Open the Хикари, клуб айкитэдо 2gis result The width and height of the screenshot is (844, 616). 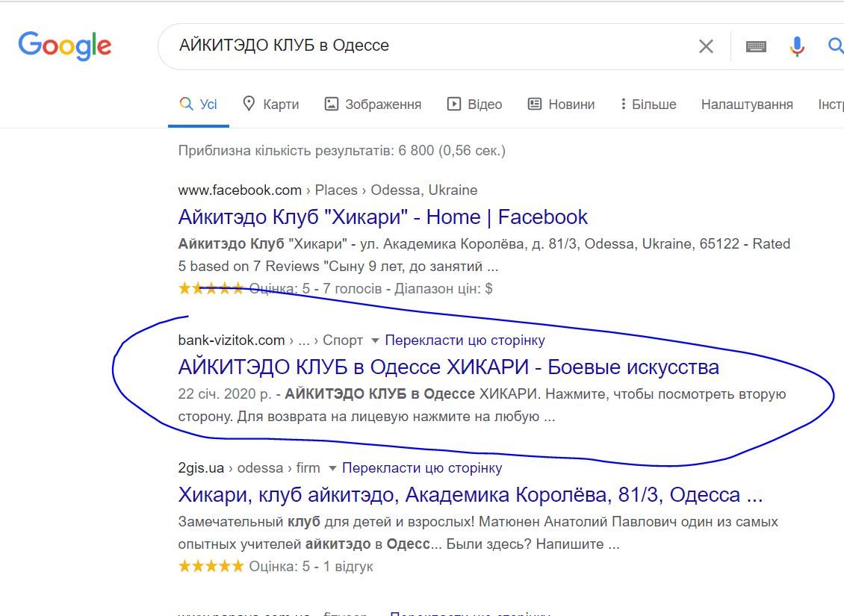click(x=470, y=495)
